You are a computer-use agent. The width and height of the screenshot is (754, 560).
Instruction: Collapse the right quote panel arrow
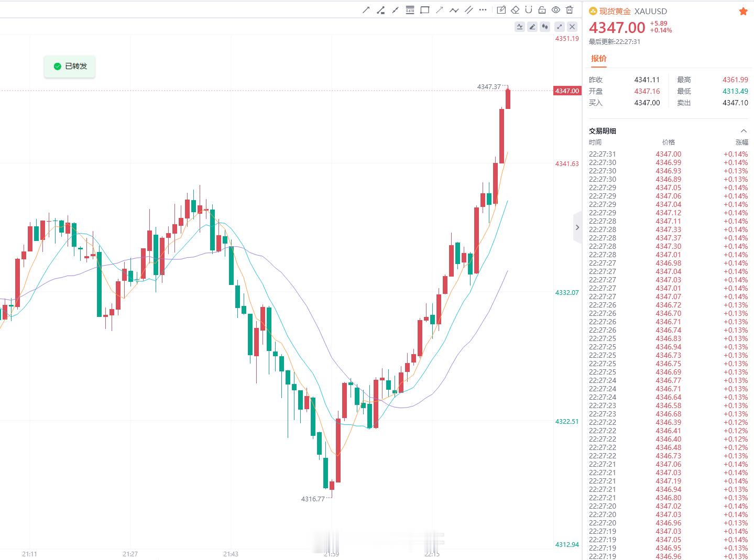(x=577, y=227)
